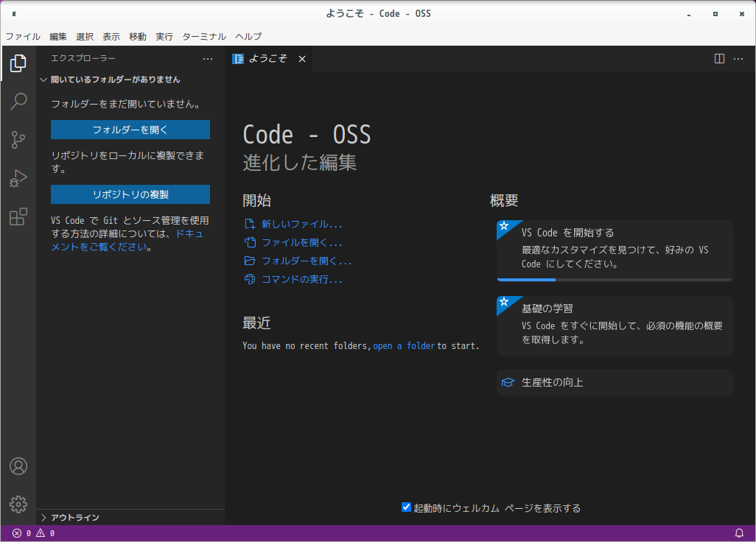Open the Run and Debug view icon
Viewport: 756px width, 542px height.
(18, 178)
